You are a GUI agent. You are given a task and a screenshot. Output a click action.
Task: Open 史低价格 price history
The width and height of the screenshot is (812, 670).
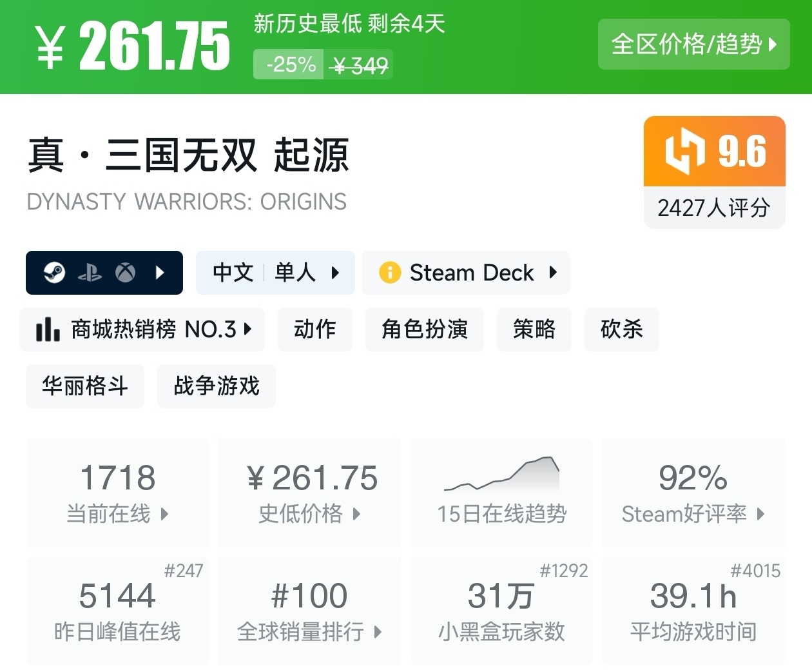click(x=309, y=493)
